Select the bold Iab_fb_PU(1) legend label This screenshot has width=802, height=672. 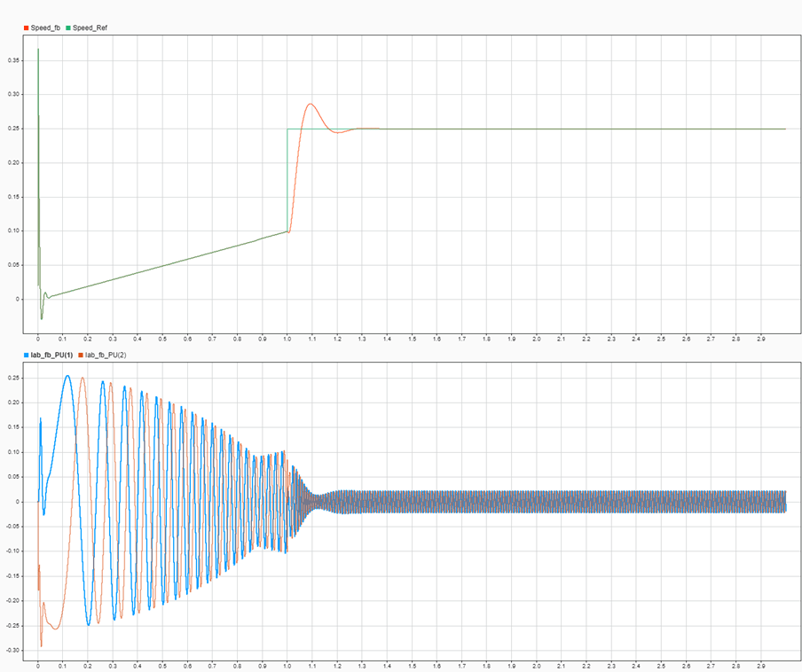[53, 355]
